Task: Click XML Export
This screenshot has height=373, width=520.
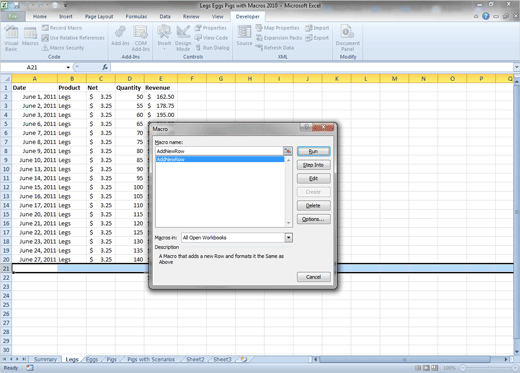Action: click(x=317, y=38)
